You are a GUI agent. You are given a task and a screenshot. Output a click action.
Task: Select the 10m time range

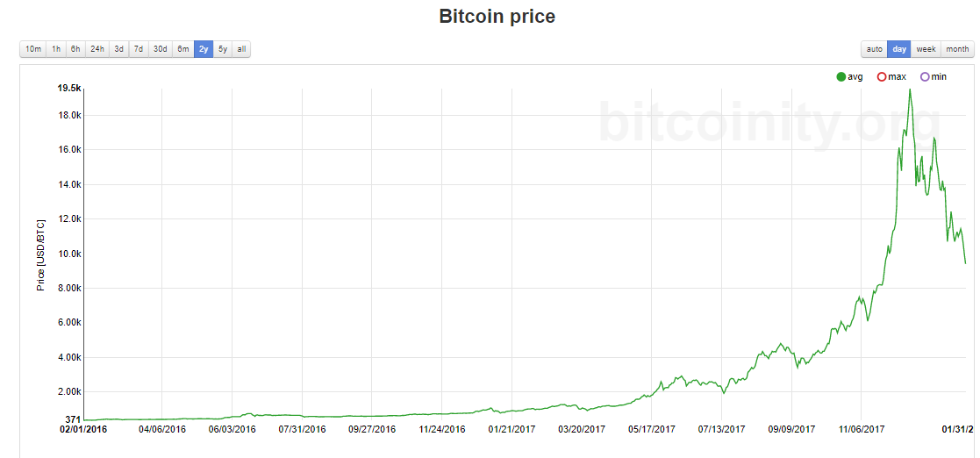click(x=33, y=49)
